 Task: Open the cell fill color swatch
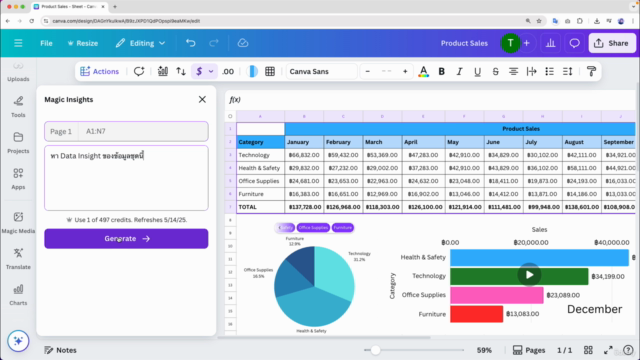coord(253,71)
